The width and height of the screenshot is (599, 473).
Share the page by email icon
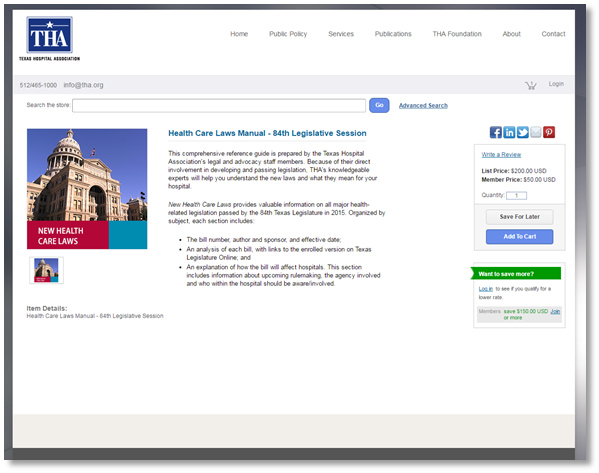(536, 132)
